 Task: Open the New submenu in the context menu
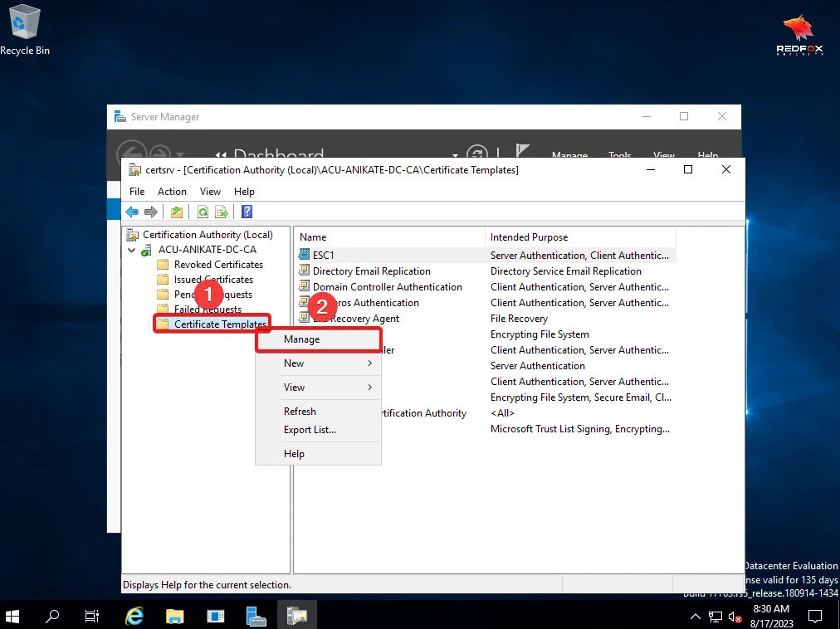click(294, 363)
